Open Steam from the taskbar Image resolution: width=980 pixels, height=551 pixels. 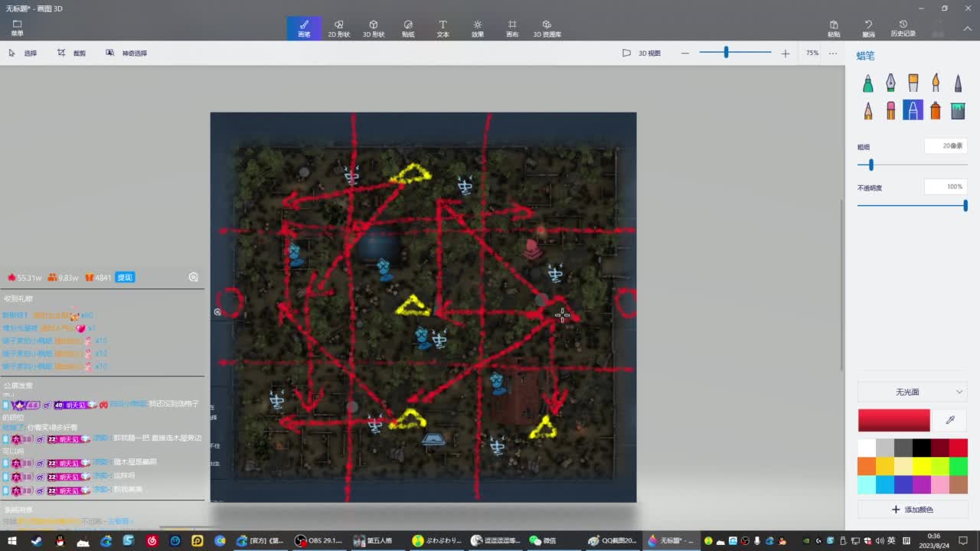coord(37,540)
